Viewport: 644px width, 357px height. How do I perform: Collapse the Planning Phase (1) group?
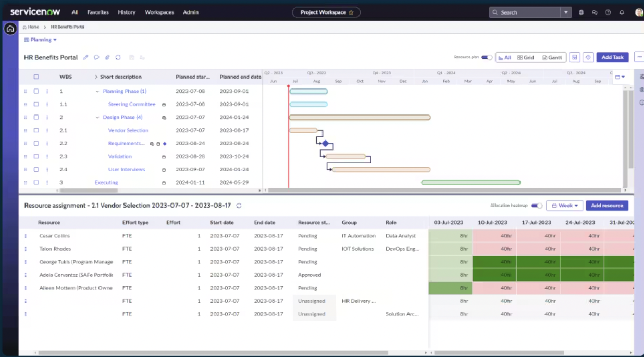click(x=97, y=91)
